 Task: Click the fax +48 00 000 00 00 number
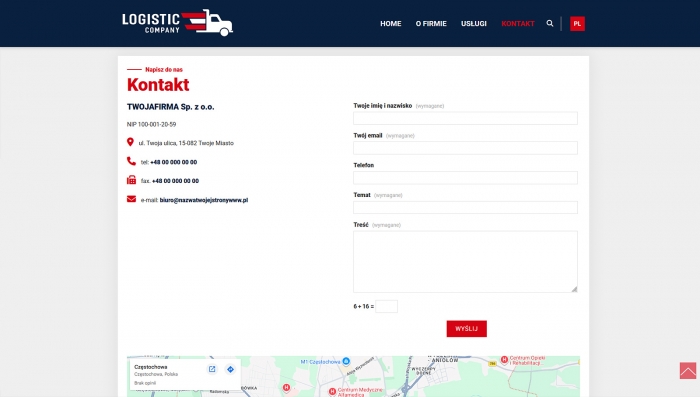(175, 181)
